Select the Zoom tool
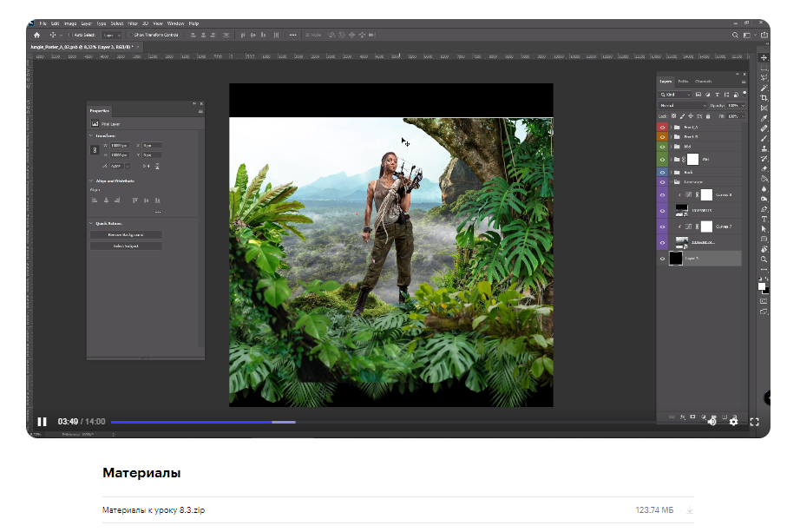This screenshot has width=787, height=532. pos(764,259)
